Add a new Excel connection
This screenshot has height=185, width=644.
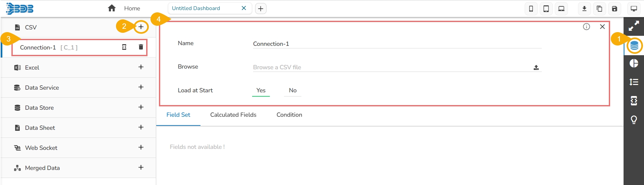(x=141, y=67)
